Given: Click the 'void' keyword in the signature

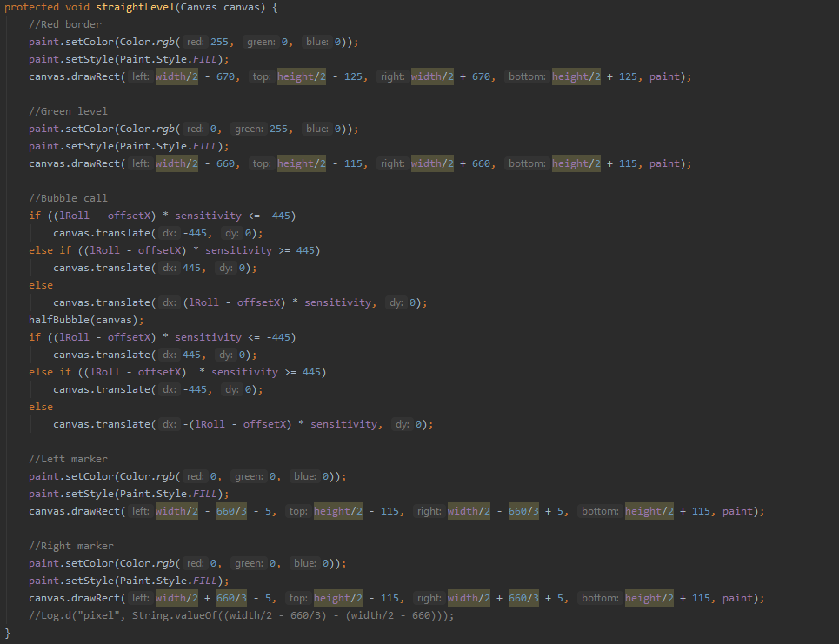Looking at the screenshot, I should coord(77,7).
